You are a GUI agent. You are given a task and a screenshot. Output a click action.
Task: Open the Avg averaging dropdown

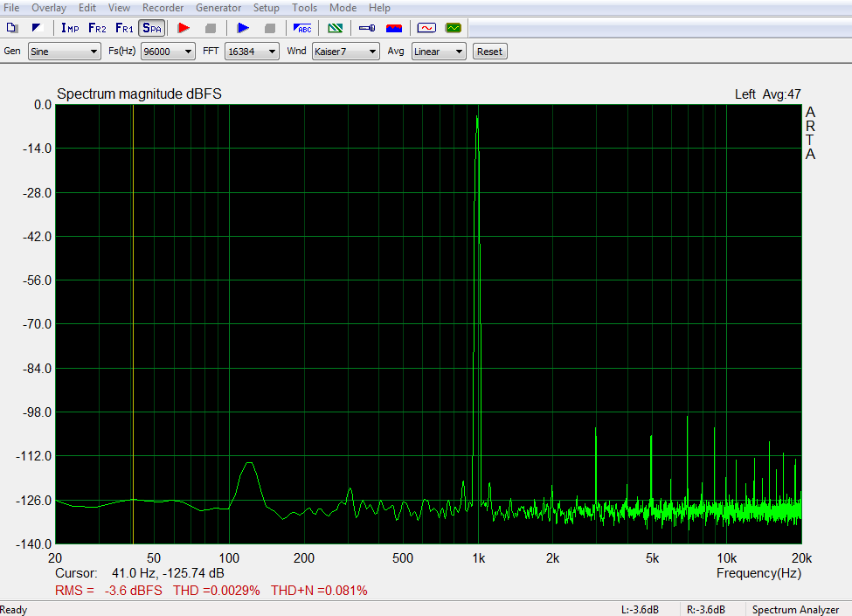[x=439, y=52]
